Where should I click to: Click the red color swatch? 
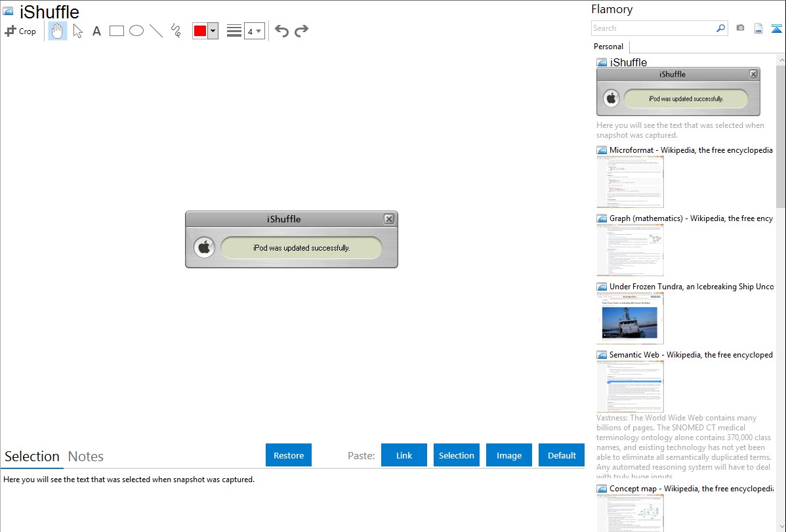point(200,31)
